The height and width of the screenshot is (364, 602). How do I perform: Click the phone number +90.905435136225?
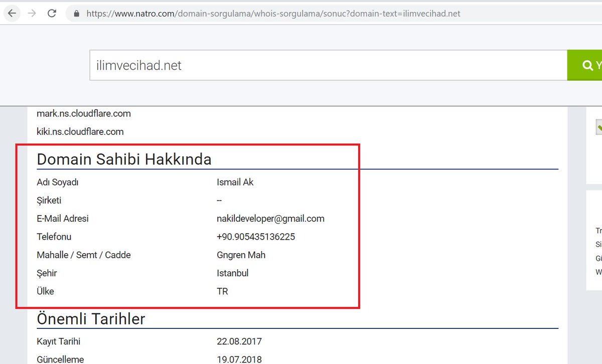[x=256, y=237]
